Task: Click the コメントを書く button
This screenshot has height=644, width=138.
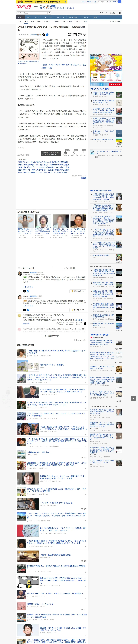Action: click(x=69, y=268)
